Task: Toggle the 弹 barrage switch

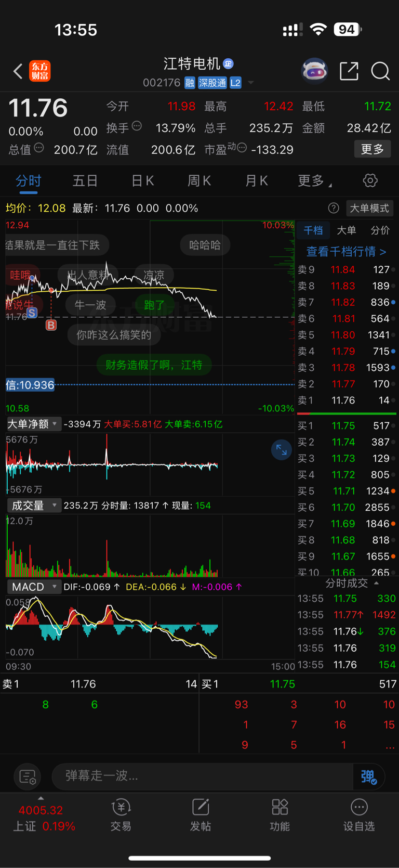Action: (368, 777)
